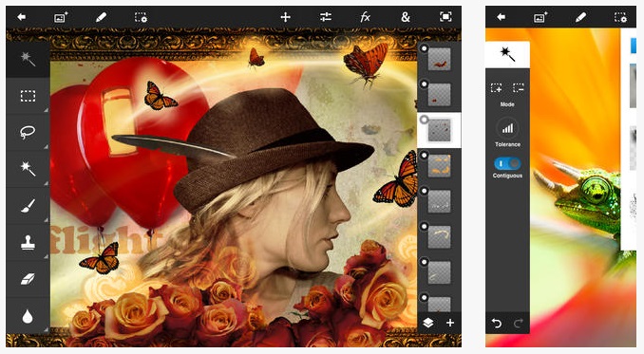
Task: Select the Blur droplet tool
Action: 28,316
